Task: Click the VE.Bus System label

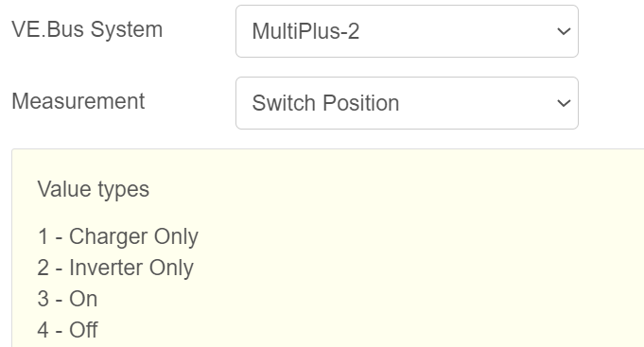Action: (87, 29)
